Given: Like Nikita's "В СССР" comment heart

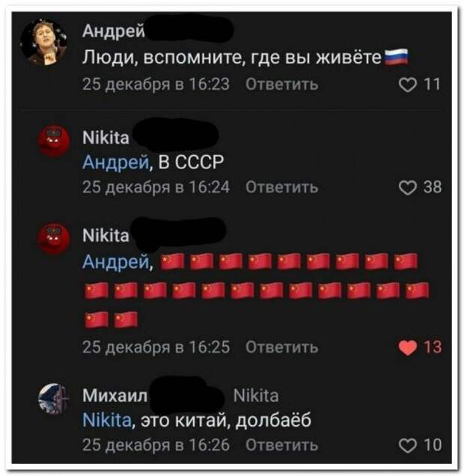Looking at the screenshot, I should [x=407, y=187].
